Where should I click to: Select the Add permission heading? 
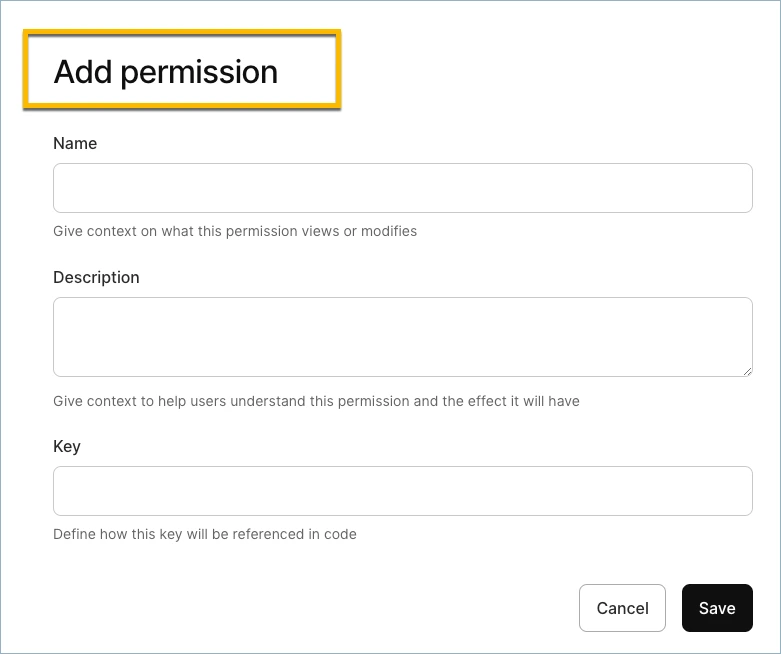pos(165,72)
